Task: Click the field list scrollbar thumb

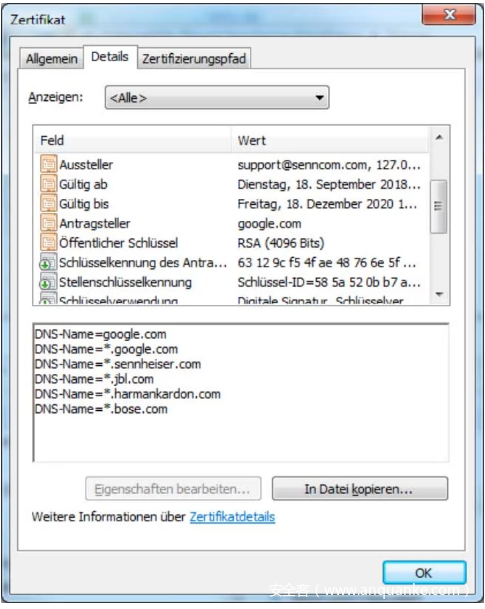Action: click(439, 206)
